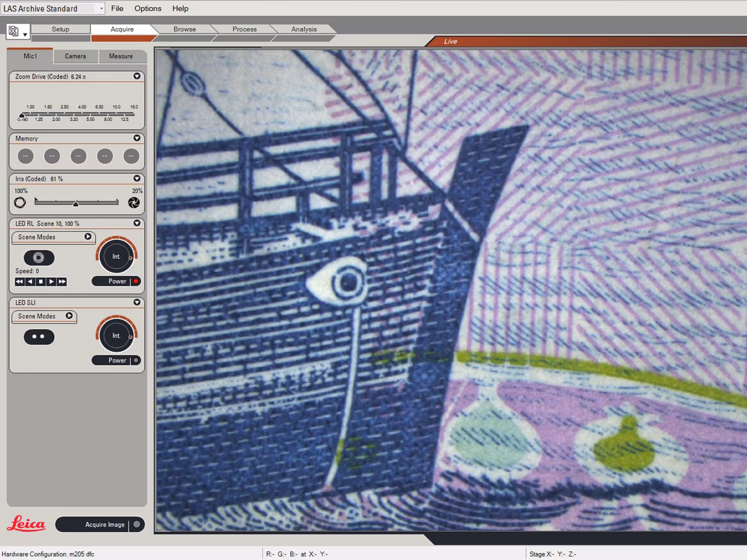The width and height of the screenshot is (747, 560).
Task: Expand Scene Modes in the LED RL panel
Action: point(88,237)
